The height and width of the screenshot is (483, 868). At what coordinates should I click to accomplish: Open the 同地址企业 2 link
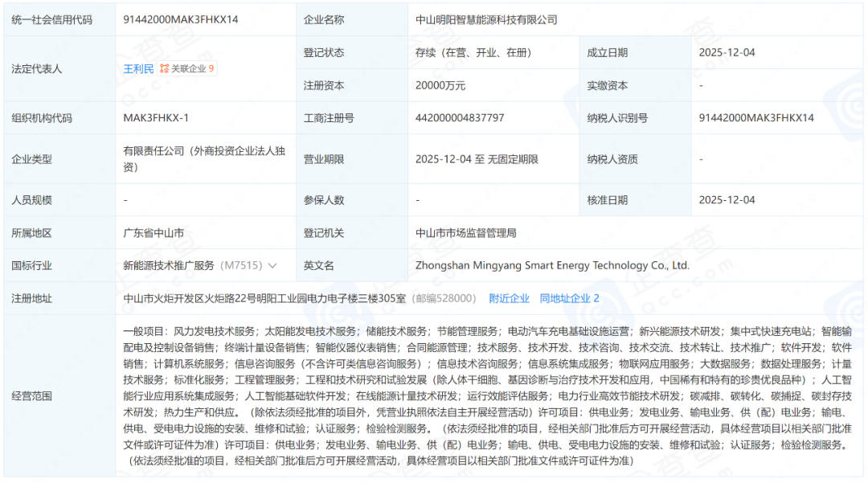[569, 298]
